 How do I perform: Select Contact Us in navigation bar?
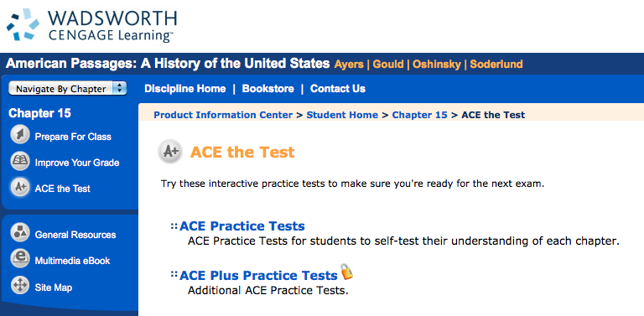[x=338, y=89]
